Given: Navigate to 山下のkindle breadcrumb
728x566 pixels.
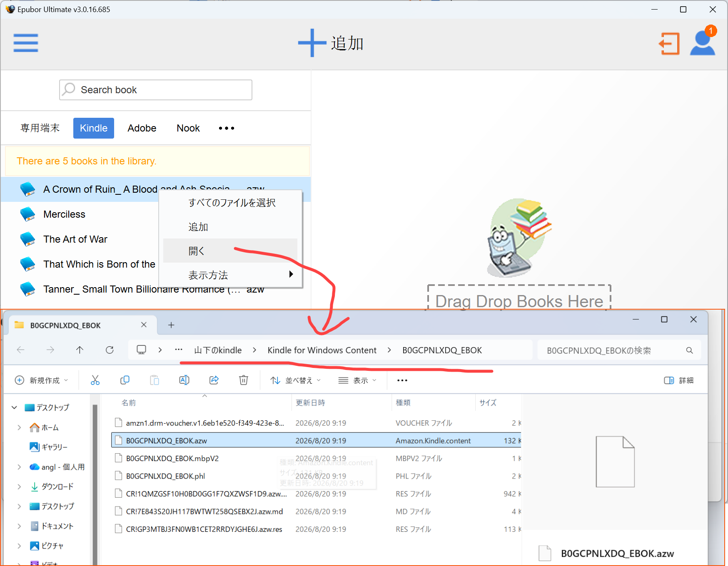Looking at the screenshot, I should [x=218, y=350].
